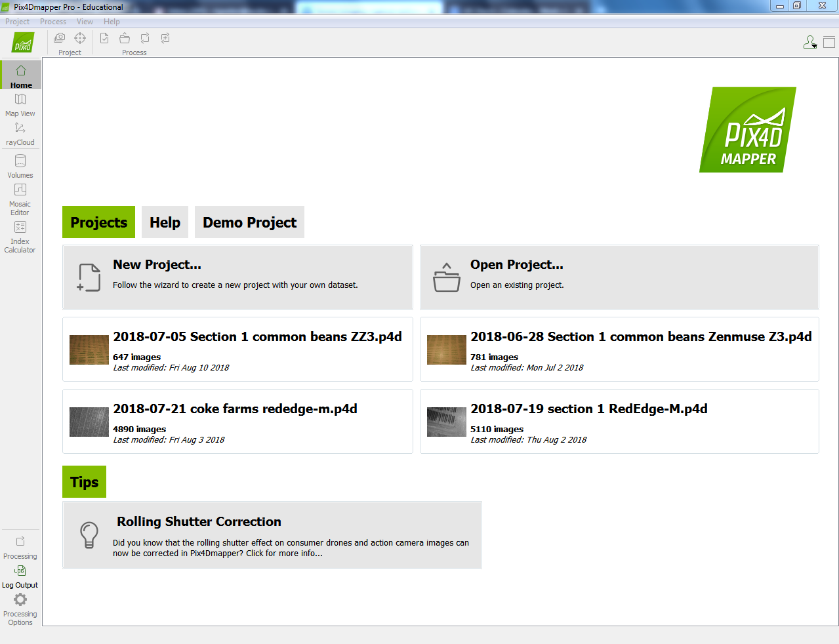Close the Pix4Dmapper window
This screenshot has width=839, height=644.
point(822,6)
